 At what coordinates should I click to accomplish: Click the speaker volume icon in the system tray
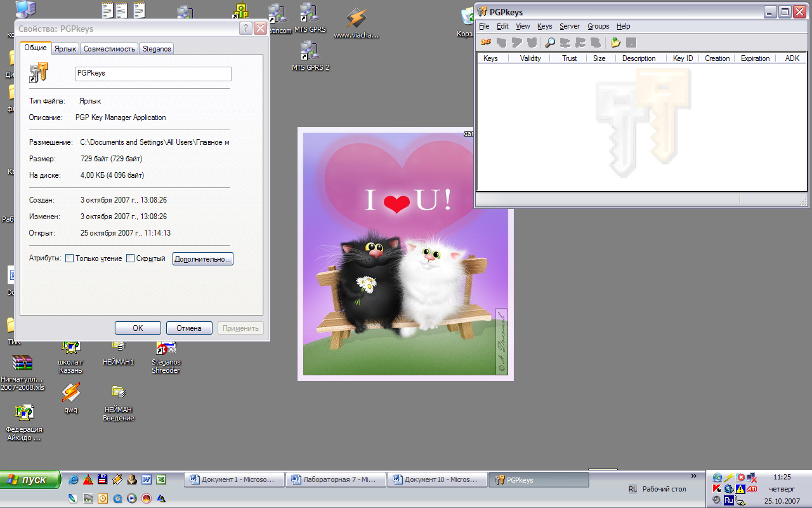tap(717, 500)
